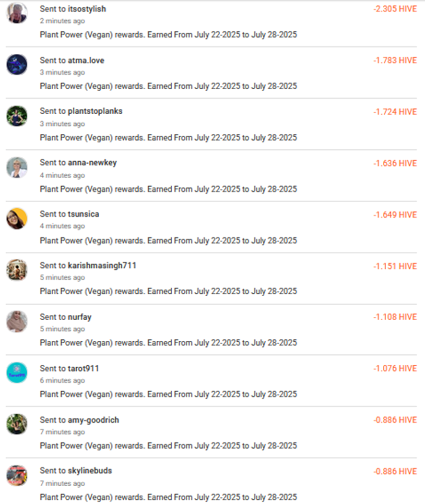
Task: Visit karishmasingh711 account link
Action: [x=102, y=265]
